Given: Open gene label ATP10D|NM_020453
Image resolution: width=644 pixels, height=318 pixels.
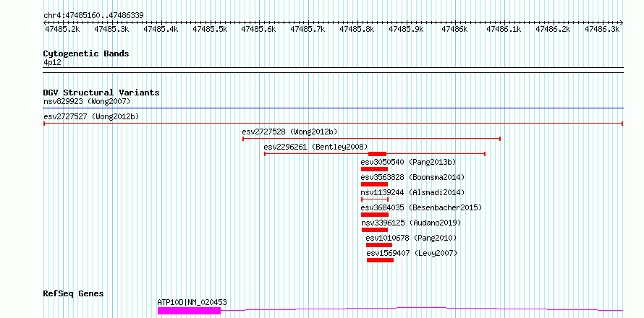Looking at the screenshot, I should point(192,302).
